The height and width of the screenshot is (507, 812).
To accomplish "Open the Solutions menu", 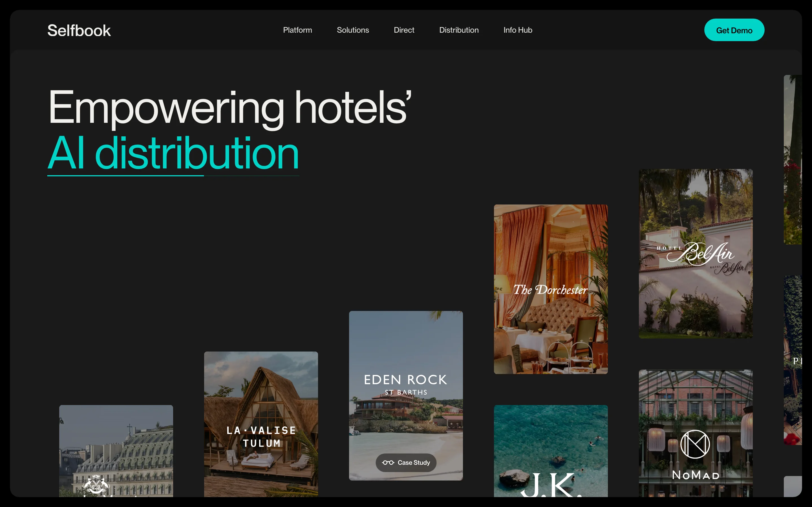I will click(x=353, y=30).
